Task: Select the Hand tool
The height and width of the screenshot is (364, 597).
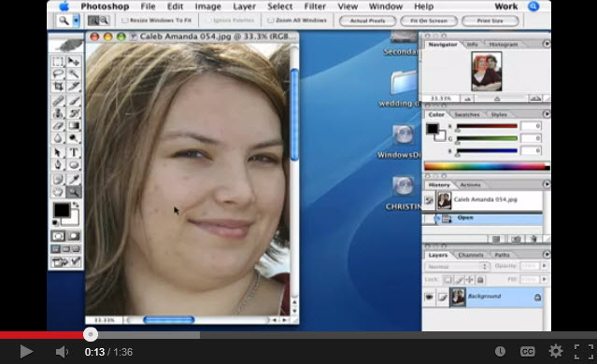Action: (x=58, y=192)
